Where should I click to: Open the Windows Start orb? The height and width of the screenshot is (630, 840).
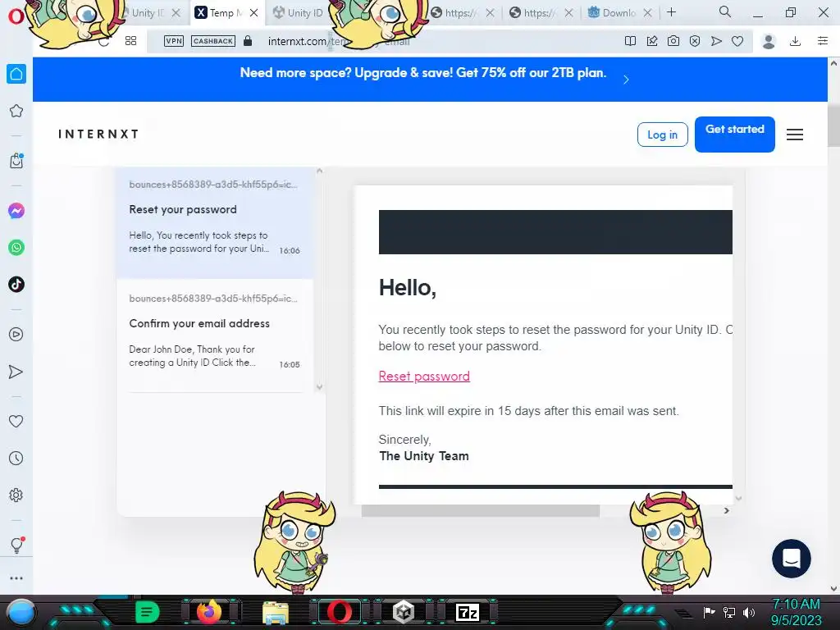pyautogui.click(x=21, y=612)
